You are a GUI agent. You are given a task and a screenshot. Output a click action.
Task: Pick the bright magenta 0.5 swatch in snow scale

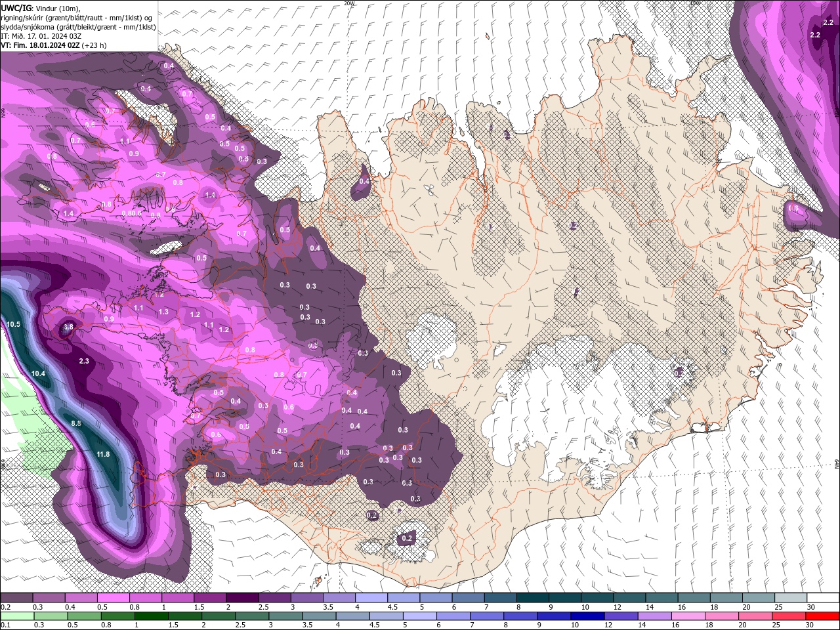113,598
